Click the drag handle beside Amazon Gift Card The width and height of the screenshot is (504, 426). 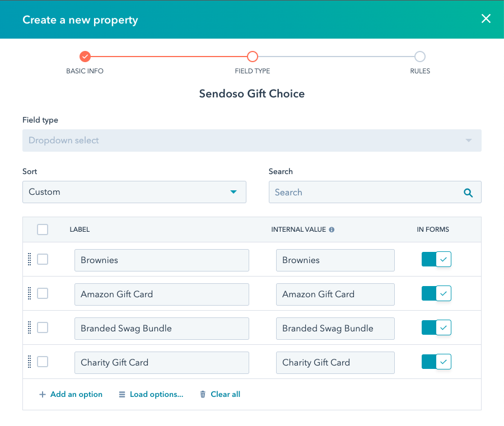coord(30,294)
